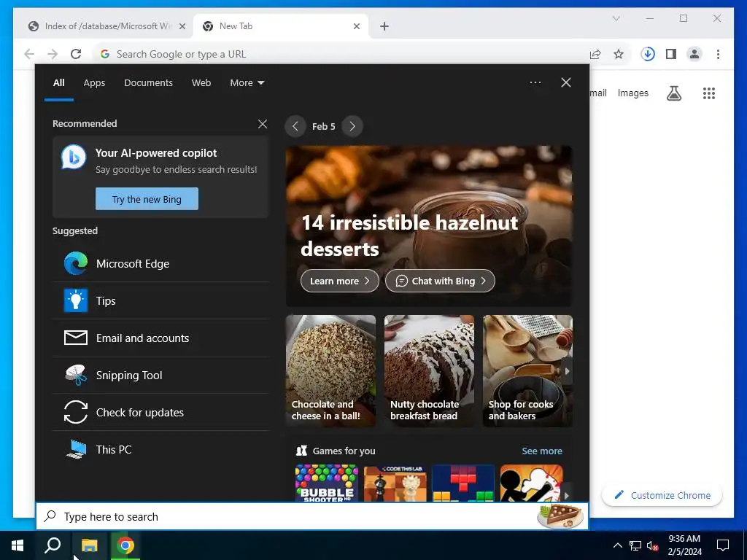Open This PC from Suggested list
The width and height of the screenshot is (747, 560).
click(160, 449)
